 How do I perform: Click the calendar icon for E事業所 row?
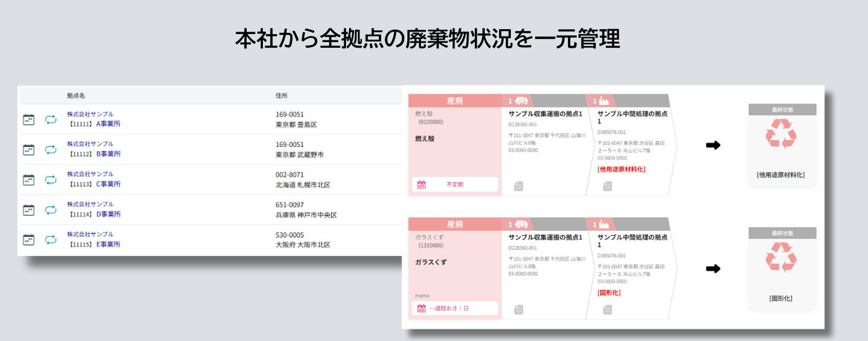point(29,239)
